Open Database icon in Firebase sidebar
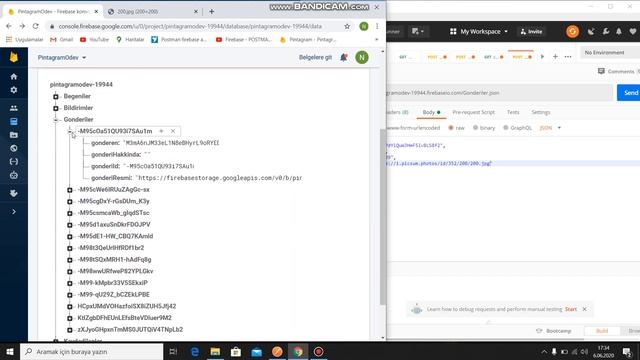 tap(13, 122)
